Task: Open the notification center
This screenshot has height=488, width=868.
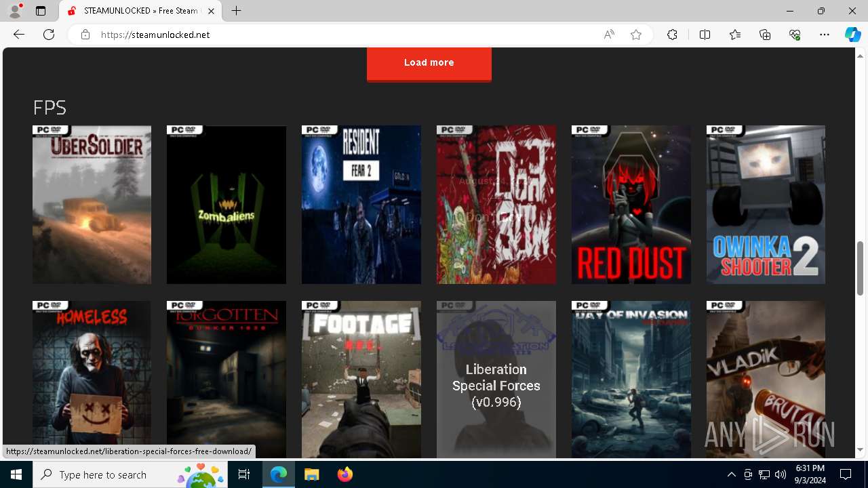Action: coord(846,474)
